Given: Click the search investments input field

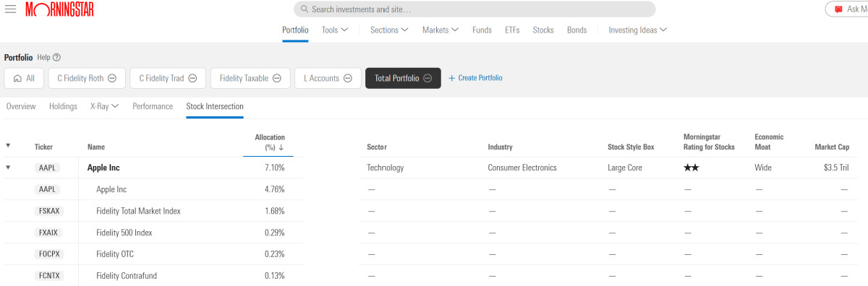Looking at the screenshot, I should click(475, 9).
